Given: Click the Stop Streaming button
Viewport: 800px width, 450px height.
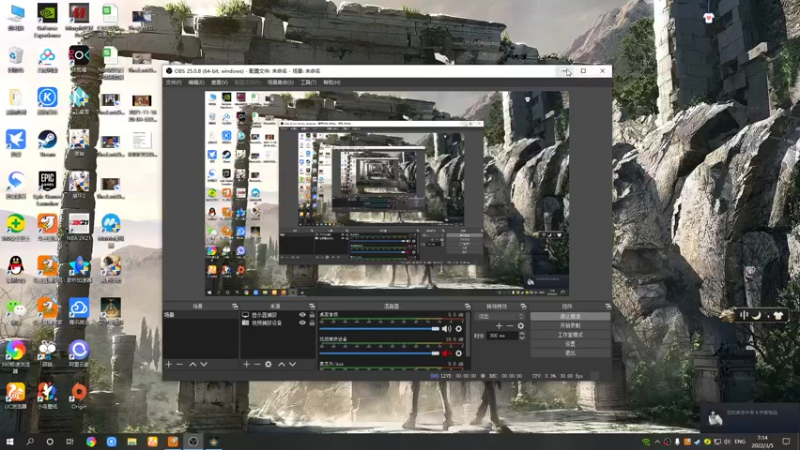Looking at the screenshot, I should pos(570,316).
